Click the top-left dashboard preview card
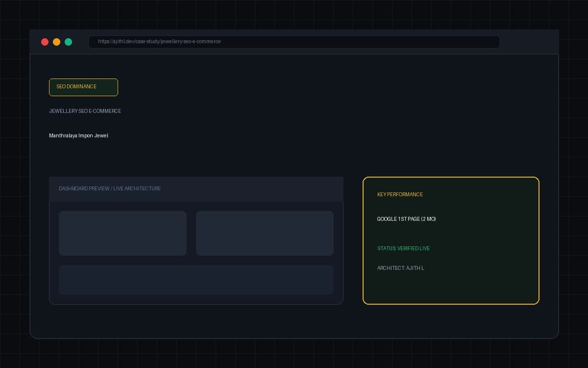 (122, 233)
